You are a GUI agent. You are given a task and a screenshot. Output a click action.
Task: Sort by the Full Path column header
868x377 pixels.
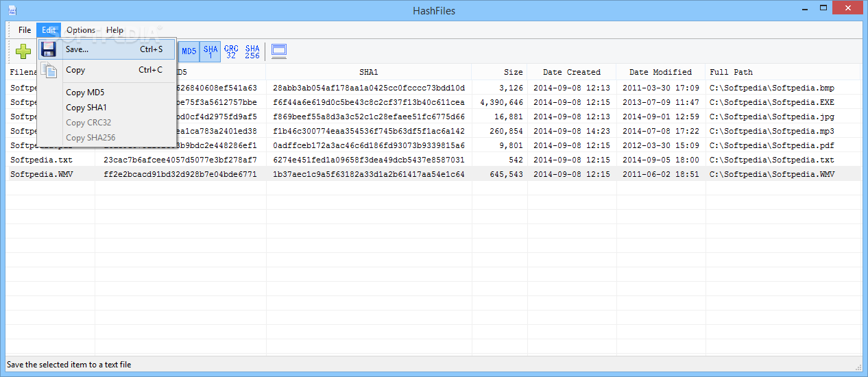coord(783,72)
